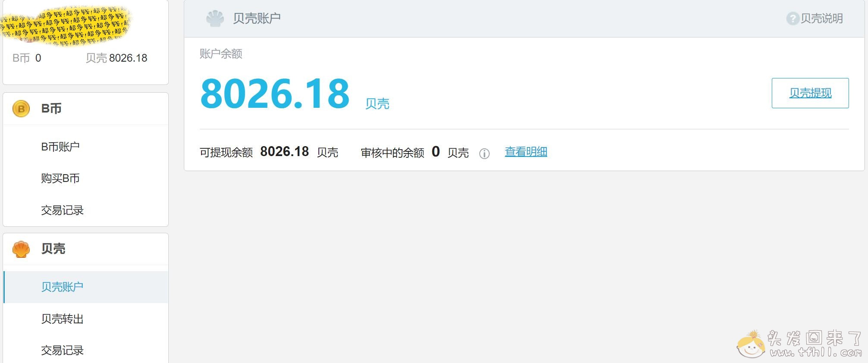Click the orange shell icon beside 贝壳

pos(21,249)
